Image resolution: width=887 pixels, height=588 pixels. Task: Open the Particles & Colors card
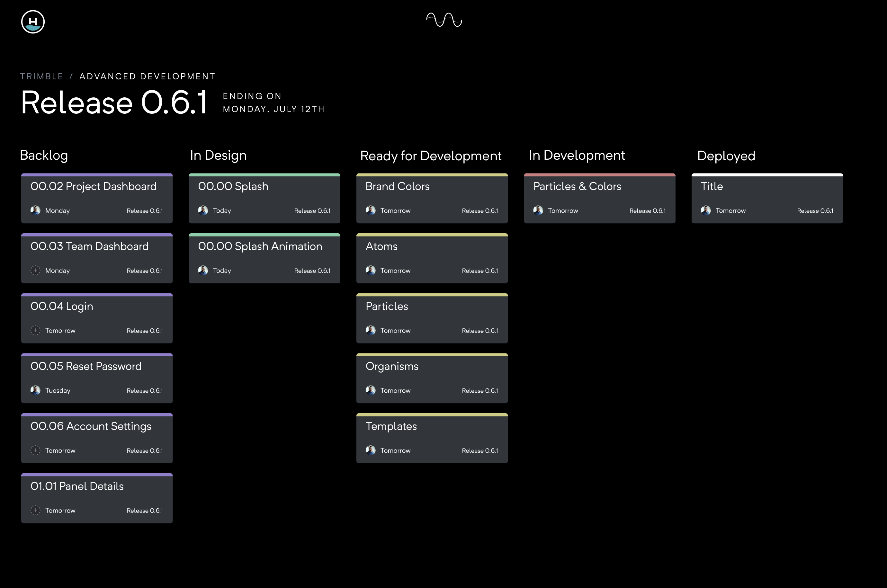(577, 186)
